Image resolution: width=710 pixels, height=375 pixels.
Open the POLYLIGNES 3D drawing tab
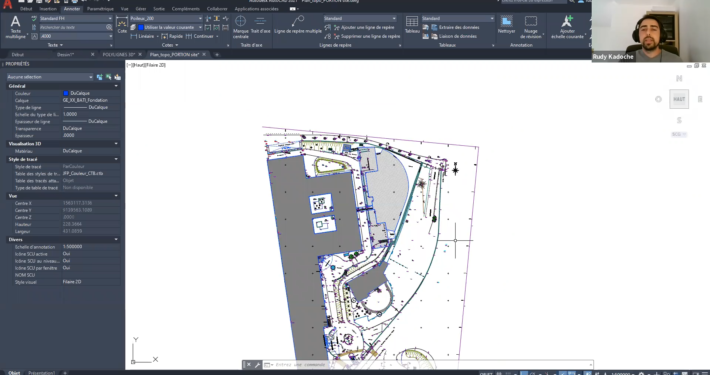(x=119, y=54)
